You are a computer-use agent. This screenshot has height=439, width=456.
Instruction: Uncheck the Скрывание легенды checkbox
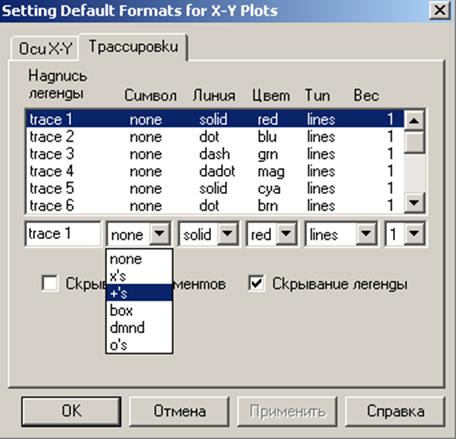[256, 284]
